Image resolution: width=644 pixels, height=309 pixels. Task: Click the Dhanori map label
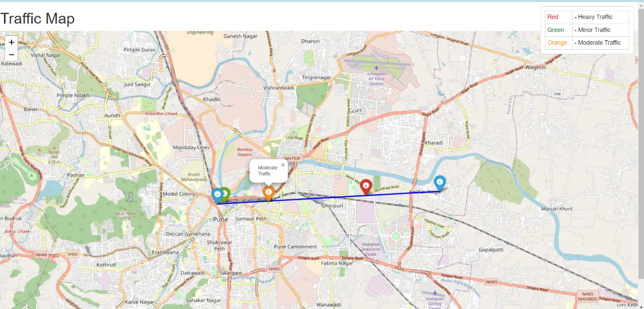[310, 41]
